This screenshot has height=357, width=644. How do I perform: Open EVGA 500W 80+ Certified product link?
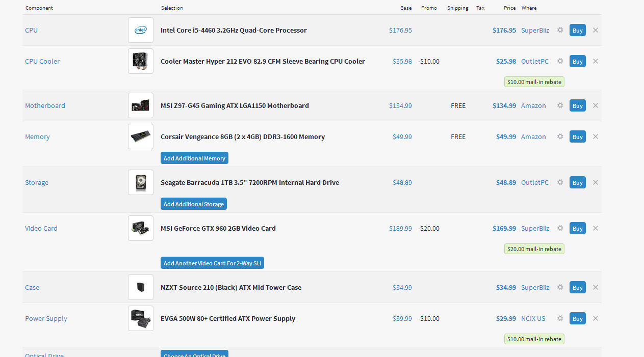point(228,318)
